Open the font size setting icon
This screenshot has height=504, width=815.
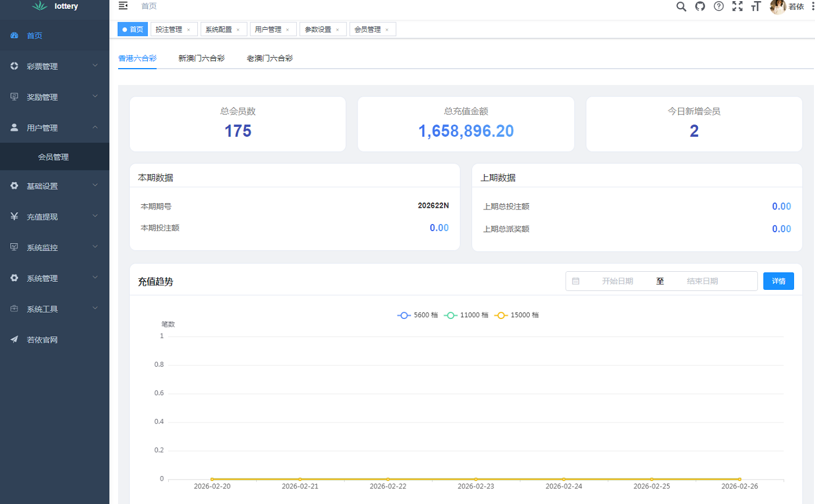(756, 6)
